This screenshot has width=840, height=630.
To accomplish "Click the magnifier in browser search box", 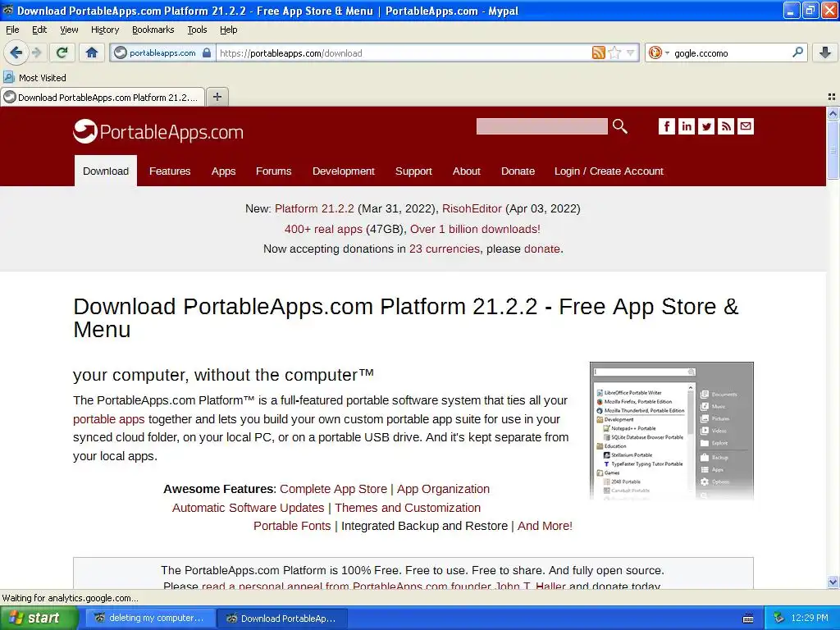I will tap(797, 52).
